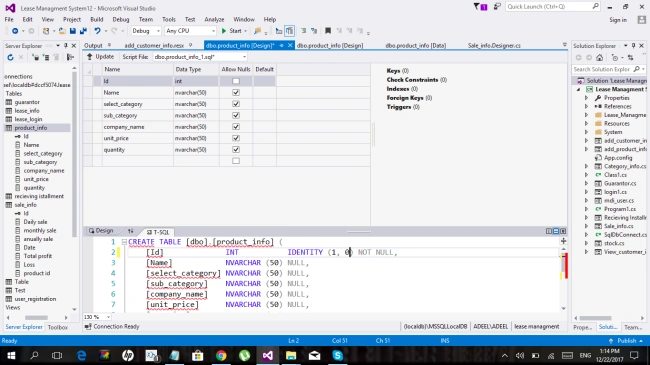Open the Any CPU platform dropdown
The image size is (650, 365).
click(190, 31)
